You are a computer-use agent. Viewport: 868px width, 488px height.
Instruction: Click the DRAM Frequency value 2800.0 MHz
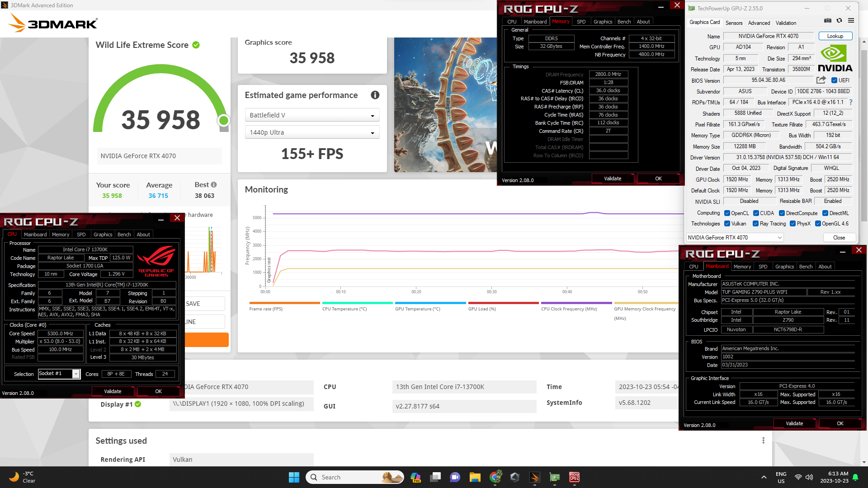pyautogui.click(x=608, y=74)
